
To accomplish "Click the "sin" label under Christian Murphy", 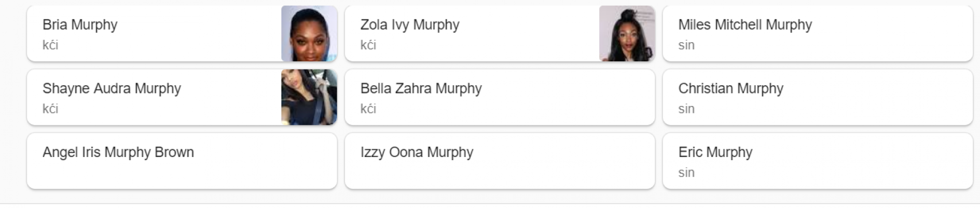I will pyautogui.click(x=686, y=109).
